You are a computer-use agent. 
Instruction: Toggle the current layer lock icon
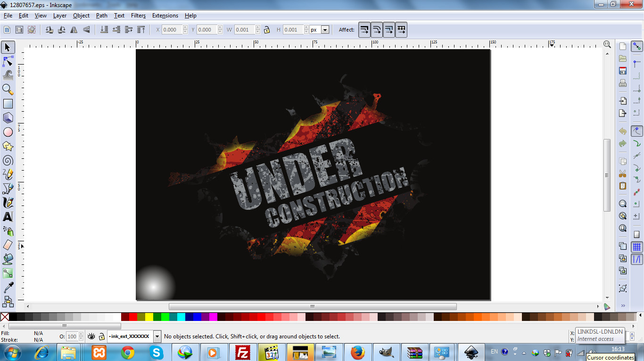click(x=101, y=336)
